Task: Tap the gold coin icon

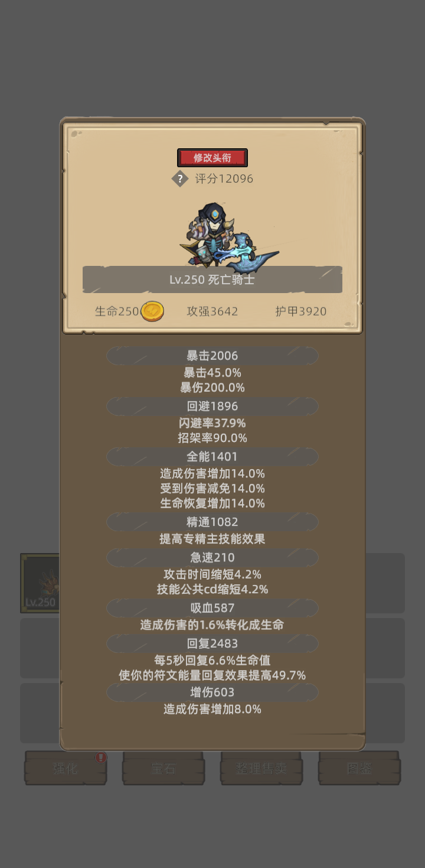Action: pos(152,311)
